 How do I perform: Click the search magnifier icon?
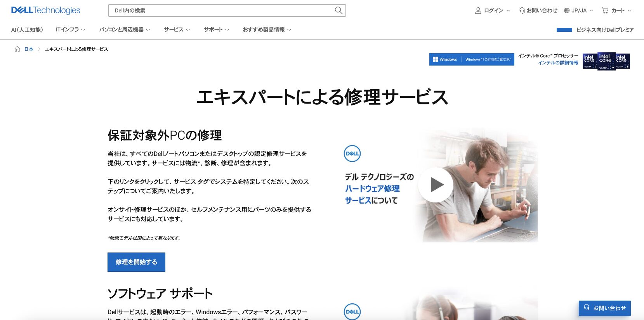[338, 10]
